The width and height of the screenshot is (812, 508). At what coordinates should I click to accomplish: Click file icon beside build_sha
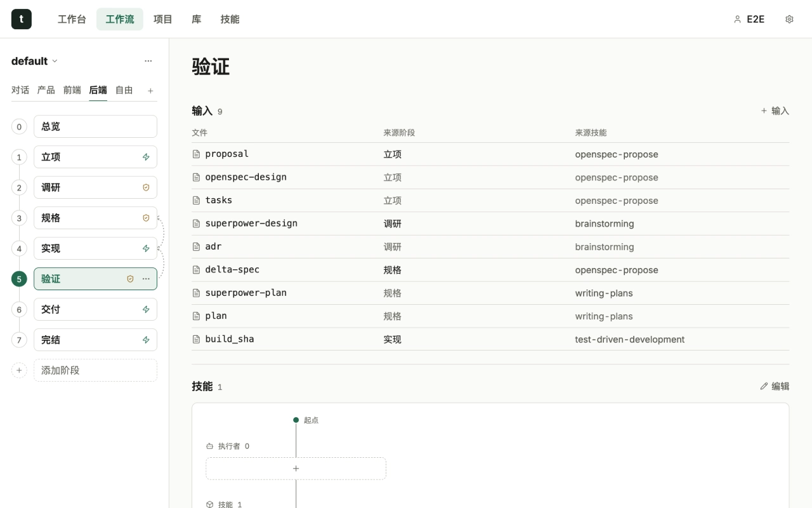[x=196, y=339]
